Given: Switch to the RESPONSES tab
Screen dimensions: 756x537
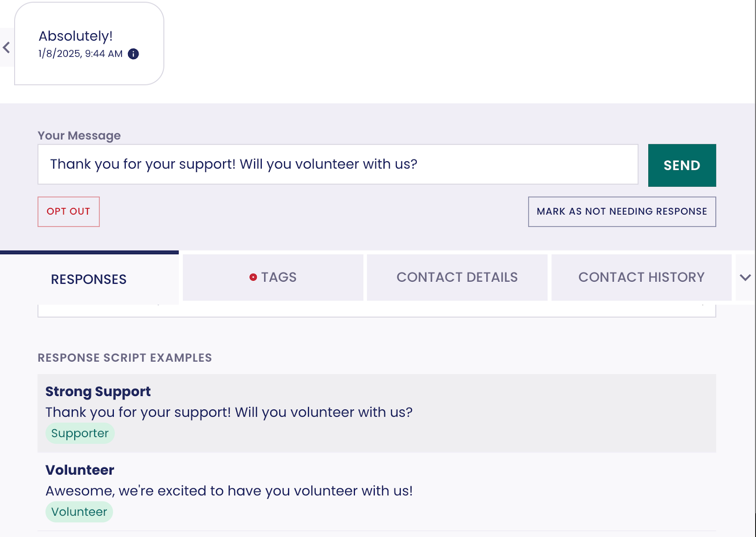Looking at the screenshot, I should tap(89, 279).
